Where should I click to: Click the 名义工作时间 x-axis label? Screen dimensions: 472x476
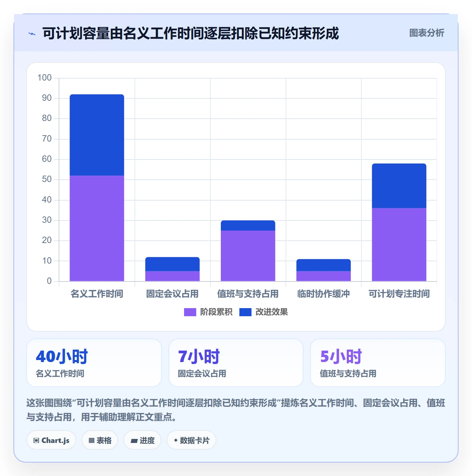97,294
